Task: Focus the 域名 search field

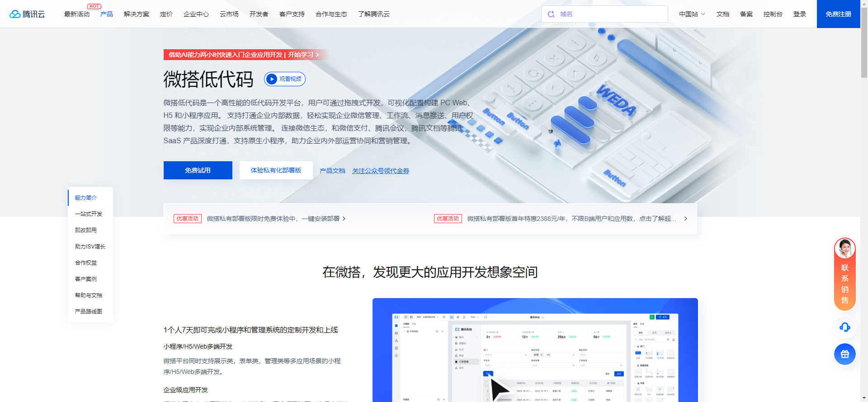Action: pyautogui.click(x=605, y=14)
